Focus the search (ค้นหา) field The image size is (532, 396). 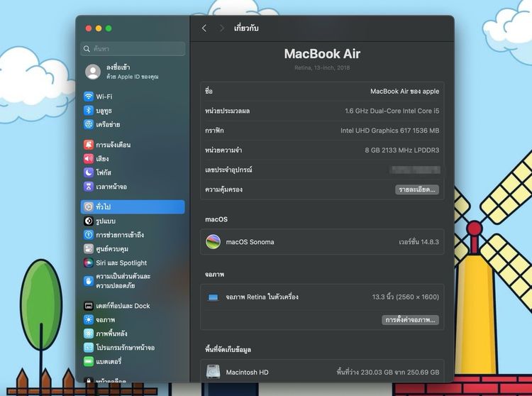point(133,49)
